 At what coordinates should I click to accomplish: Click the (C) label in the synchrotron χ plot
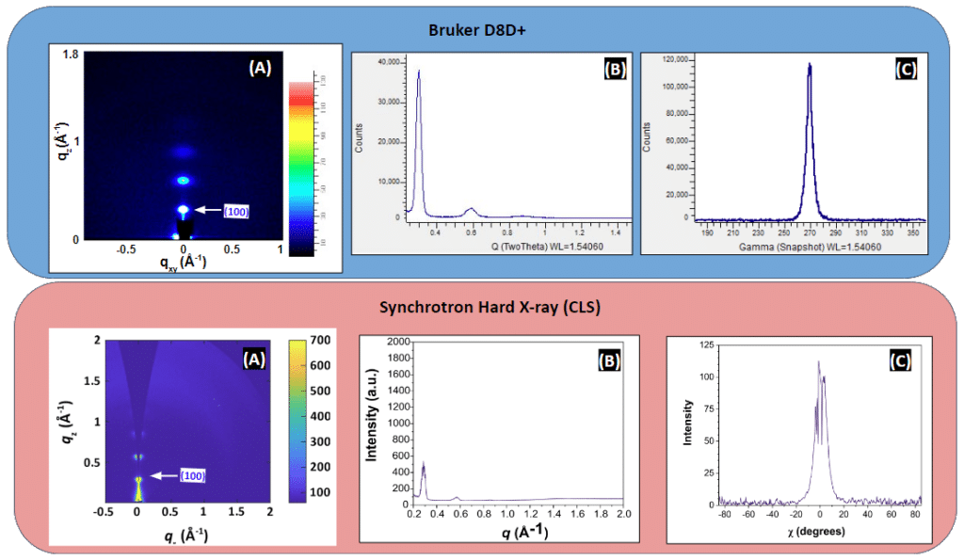900,360
